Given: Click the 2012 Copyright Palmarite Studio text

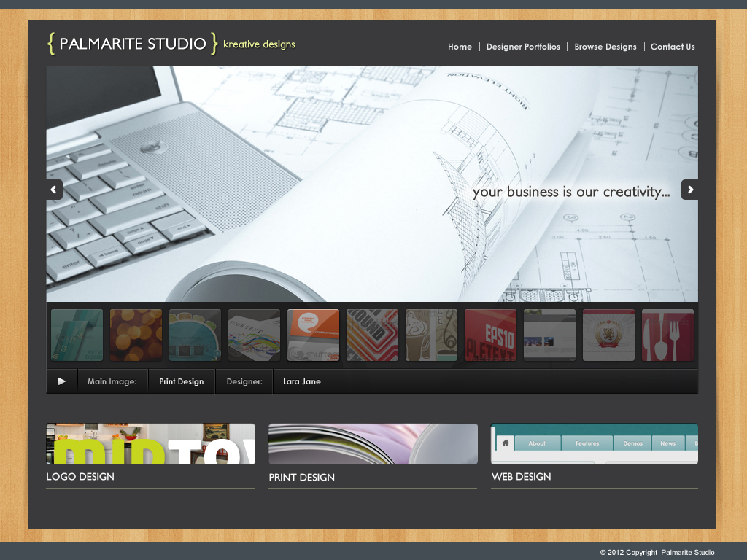Looking at the screenshot, I should click(657, 553).
